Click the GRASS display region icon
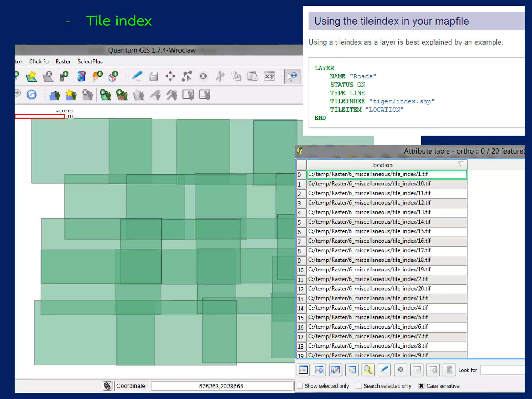This screenshot has height=399, width=532. pyautogui.click(x=188, y=95)
